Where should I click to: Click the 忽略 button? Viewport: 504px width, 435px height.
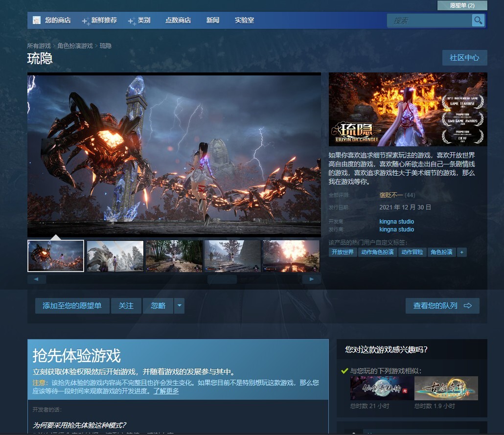pyautogui.click(x=158, y=305)
